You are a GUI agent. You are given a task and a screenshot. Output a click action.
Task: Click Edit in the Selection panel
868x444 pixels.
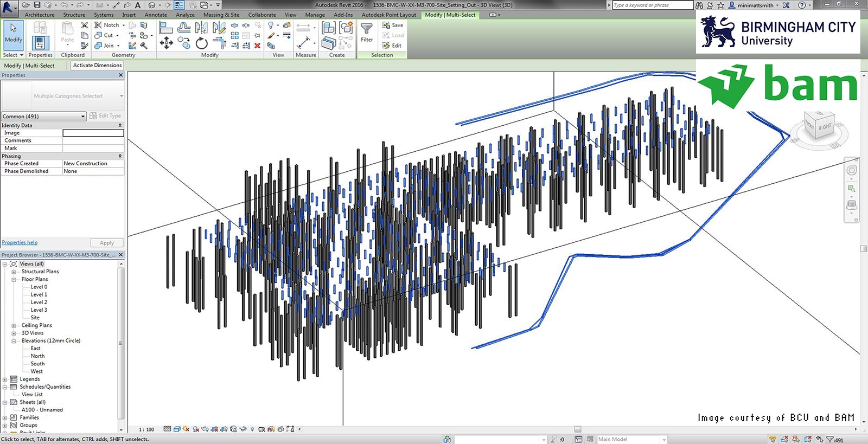click(x=392, y=46)
